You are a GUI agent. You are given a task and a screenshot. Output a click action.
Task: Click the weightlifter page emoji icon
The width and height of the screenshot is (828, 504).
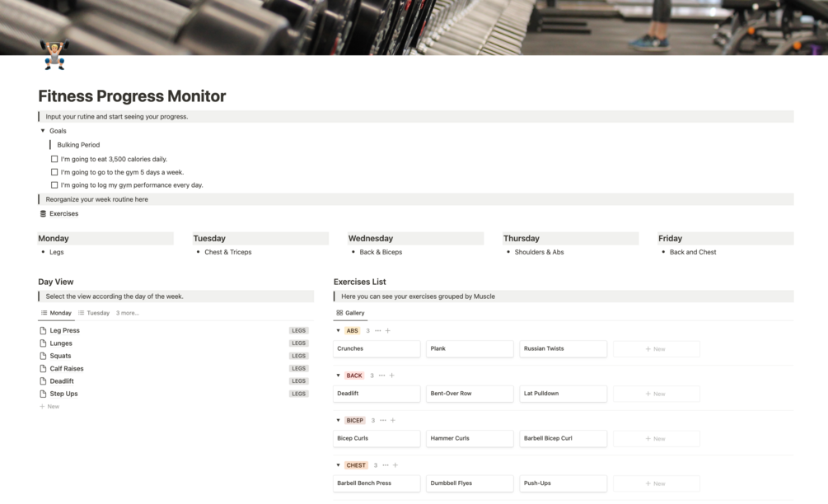pos(53,56)
